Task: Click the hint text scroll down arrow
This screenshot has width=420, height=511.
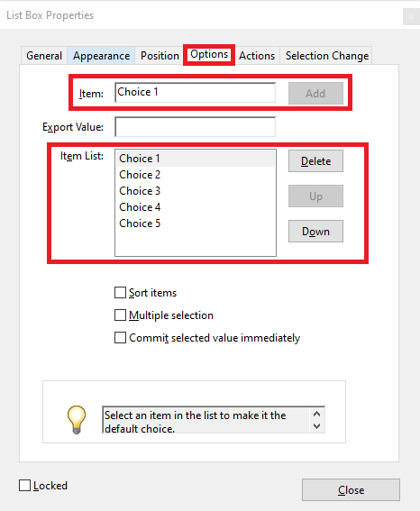Action: click(x=316, y=426)
